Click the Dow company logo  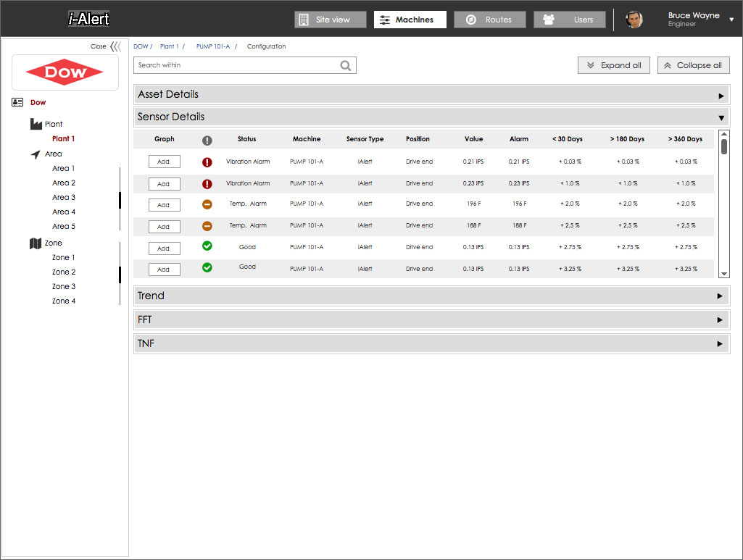(x=65, y=72)
